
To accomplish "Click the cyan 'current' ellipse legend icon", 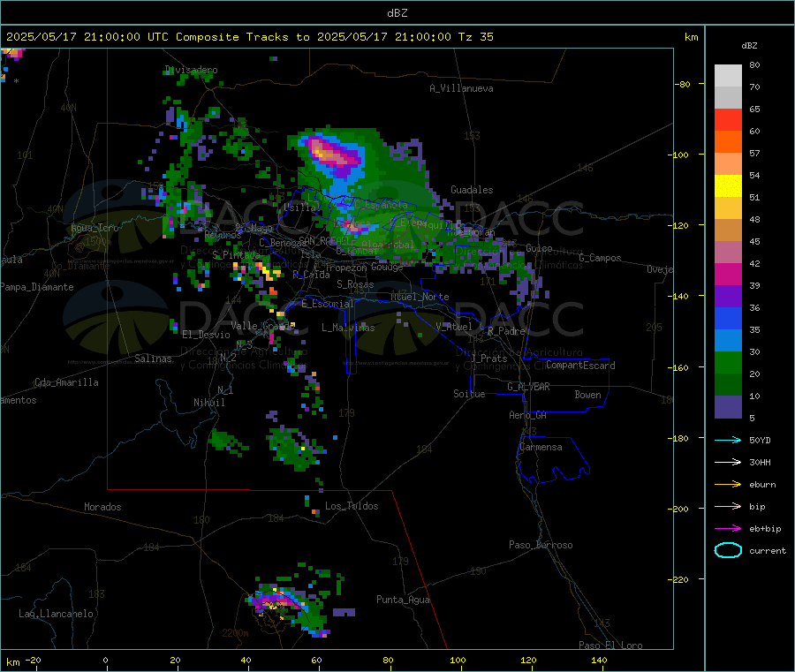I will [728, 550].
